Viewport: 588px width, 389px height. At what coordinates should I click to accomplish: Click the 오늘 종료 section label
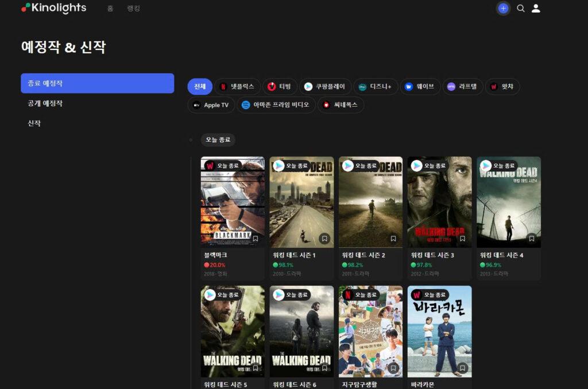coord(218,140)
